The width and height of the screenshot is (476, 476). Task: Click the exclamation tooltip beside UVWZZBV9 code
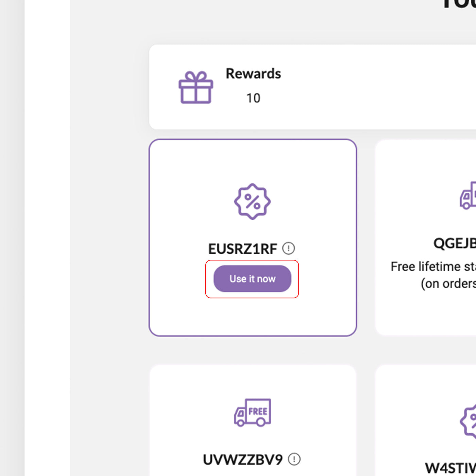point(293,459)
